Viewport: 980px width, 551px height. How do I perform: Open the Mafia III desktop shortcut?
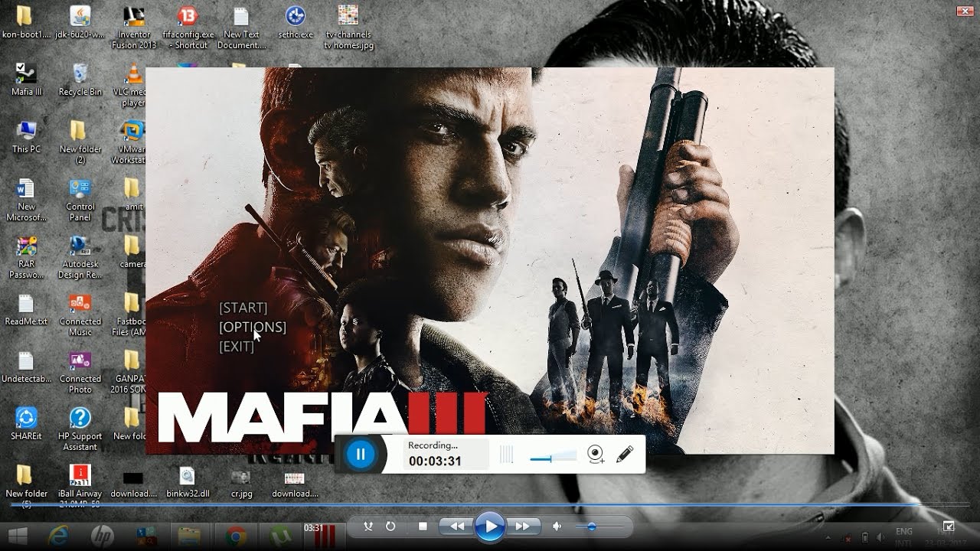pos(26,80)
